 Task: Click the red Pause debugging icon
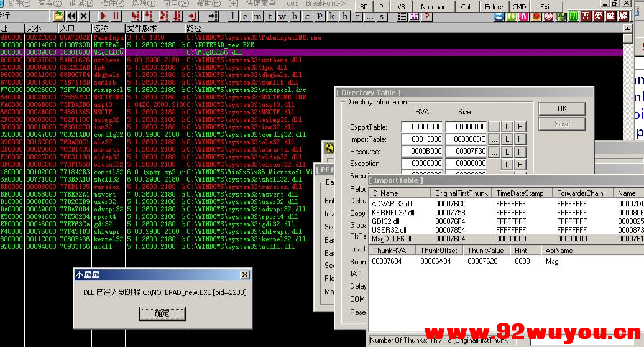116,16
